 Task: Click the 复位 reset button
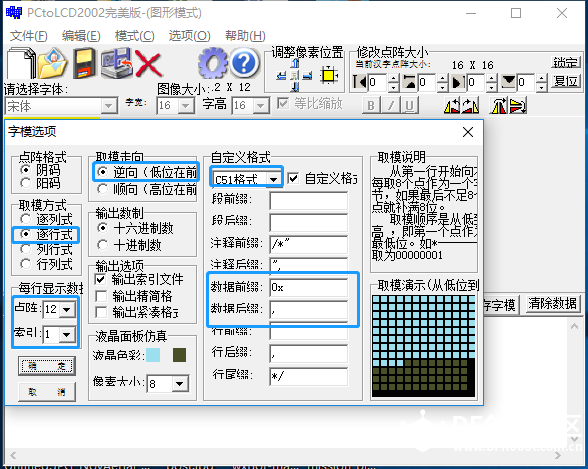coord(566,81)
